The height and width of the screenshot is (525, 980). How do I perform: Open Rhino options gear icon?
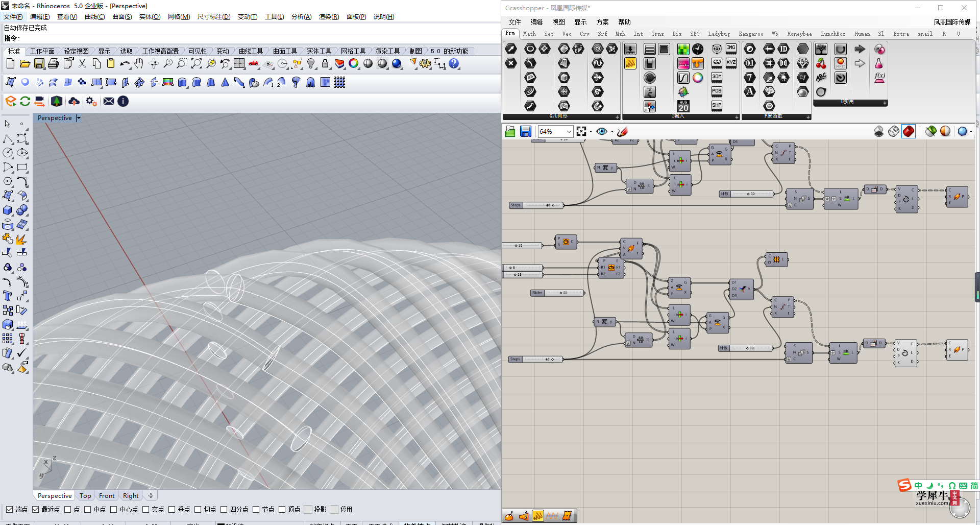(x=425, y=63)
